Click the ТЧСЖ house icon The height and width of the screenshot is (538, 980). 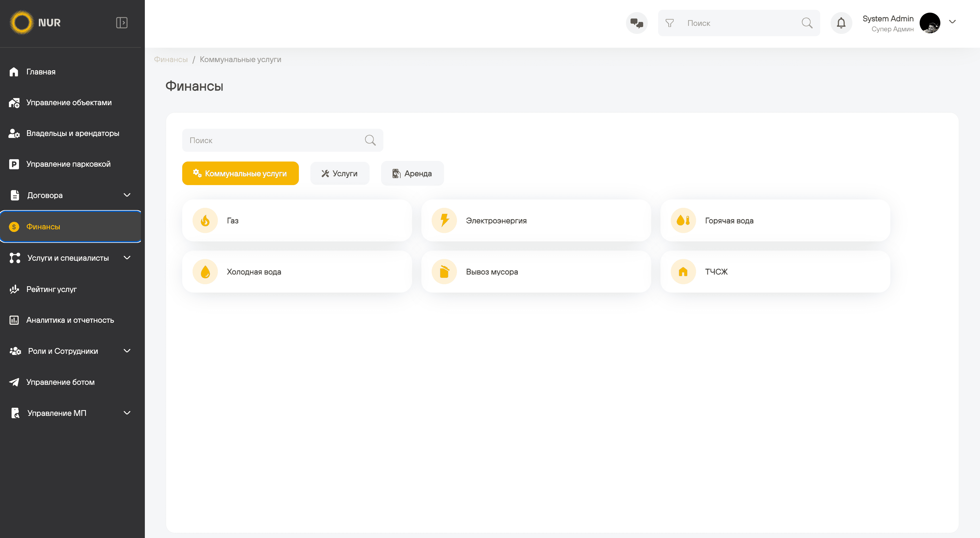pyautogui.click(x=683, y=271)
